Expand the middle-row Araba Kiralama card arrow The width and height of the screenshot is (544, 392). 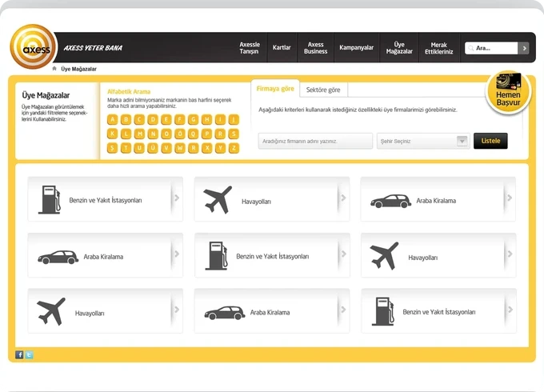pos(177,254)
